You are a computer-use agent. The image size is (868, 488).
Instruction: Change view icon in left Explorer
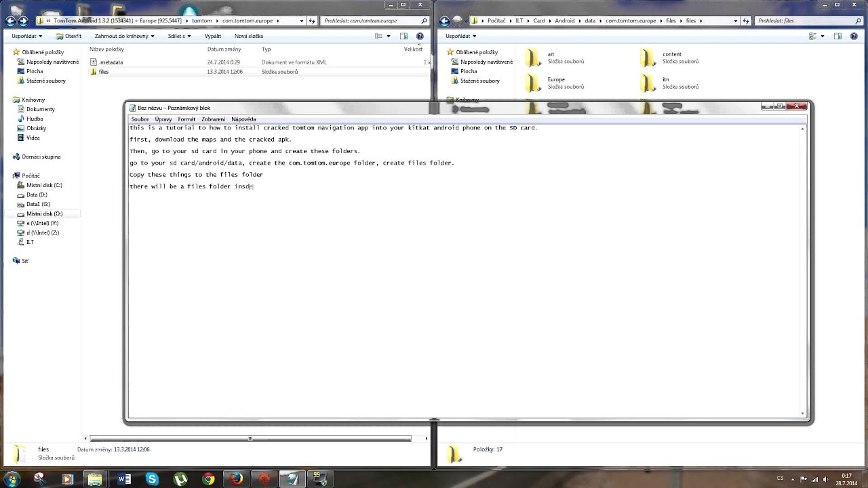(x=380, y=36)
